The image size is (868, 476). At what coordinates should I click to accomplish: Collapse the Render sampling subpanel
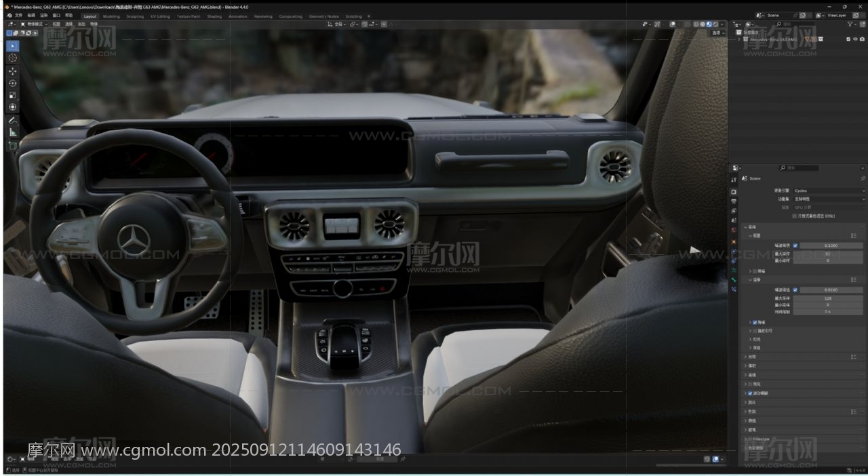750,279
